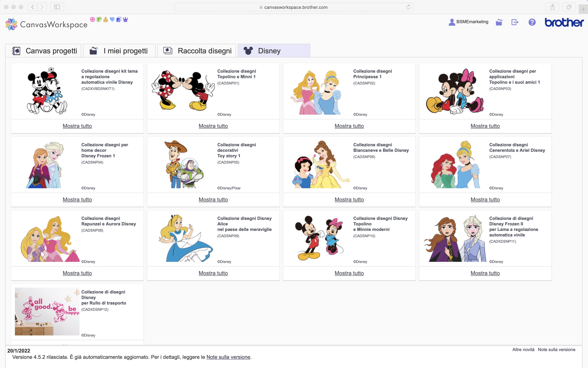Click the pink flower badge icon
Image resolution: width=588 pixels, height=368 pixels.
click(93, 20)
